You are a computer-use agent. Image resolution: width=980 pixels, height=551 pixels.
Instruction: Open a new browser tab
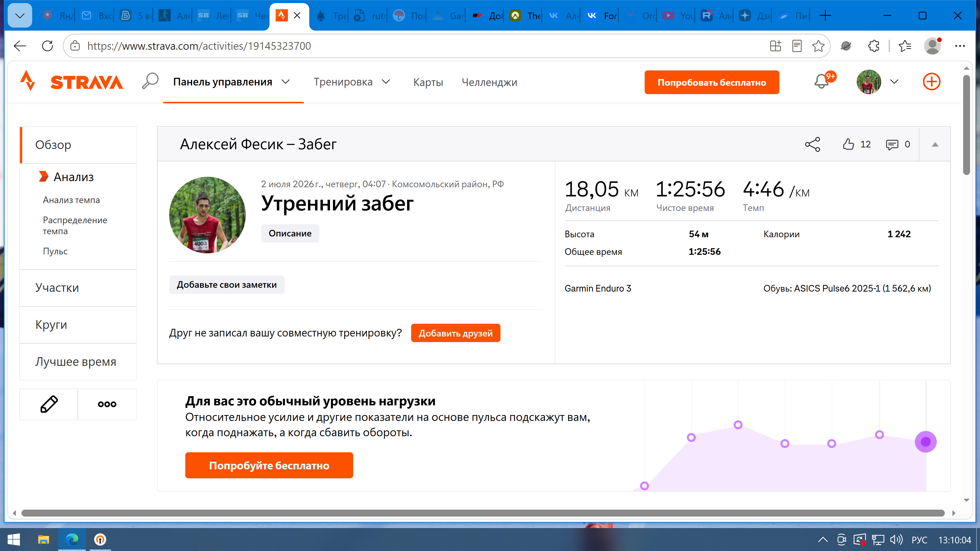[x=825, y=16]
